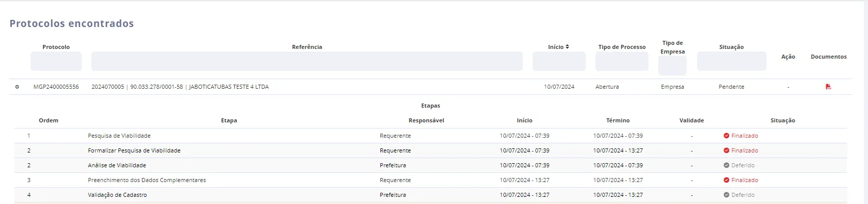Click Deferido icon for Validação de Cadastro
Screen dimensions: 868x204
pos(726,195)
